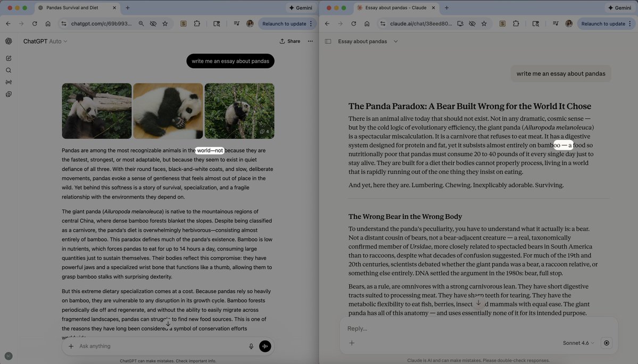Open the Chrome three-dot menu in the ChatGPT window

(x=311, y=23)
